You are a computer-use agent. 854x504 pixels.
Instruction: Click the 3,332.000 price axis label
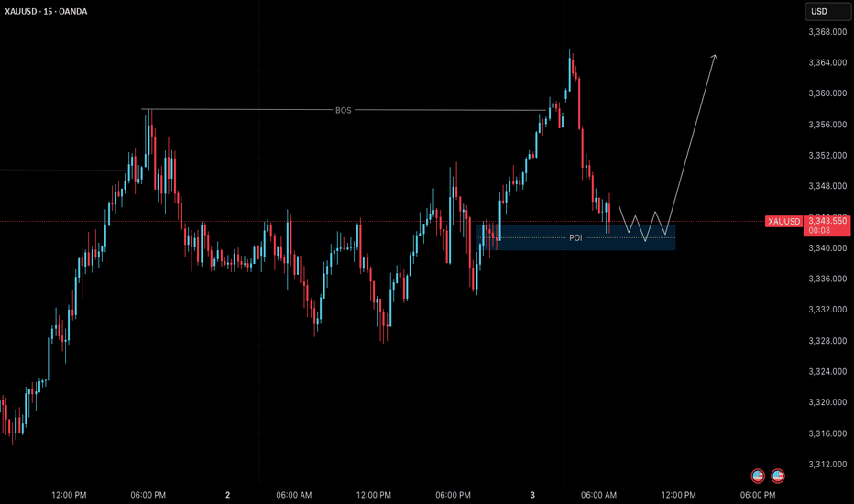(x=827, y=309)
